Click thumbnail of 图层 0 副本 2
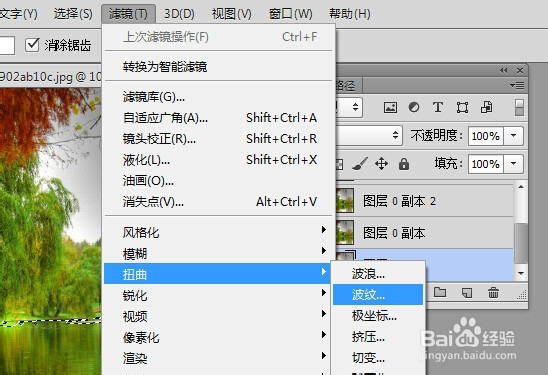 [345, 201]
